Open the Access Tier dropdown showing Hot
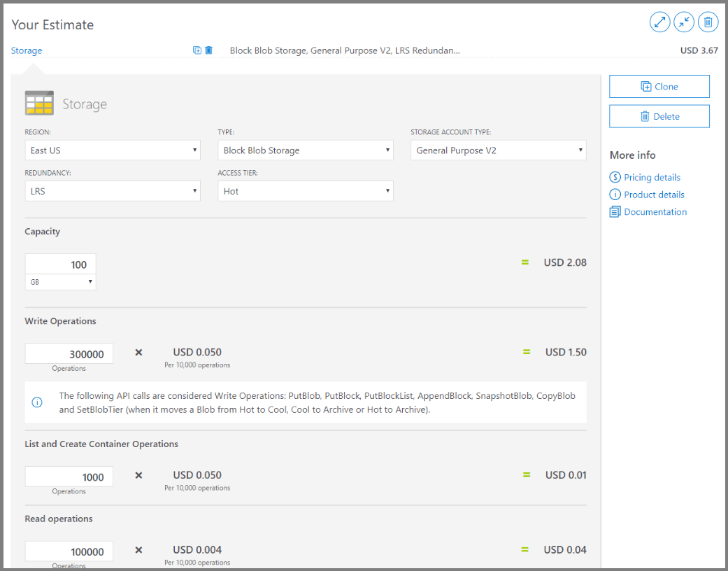 pyautogui.click(x=306, y=191)
